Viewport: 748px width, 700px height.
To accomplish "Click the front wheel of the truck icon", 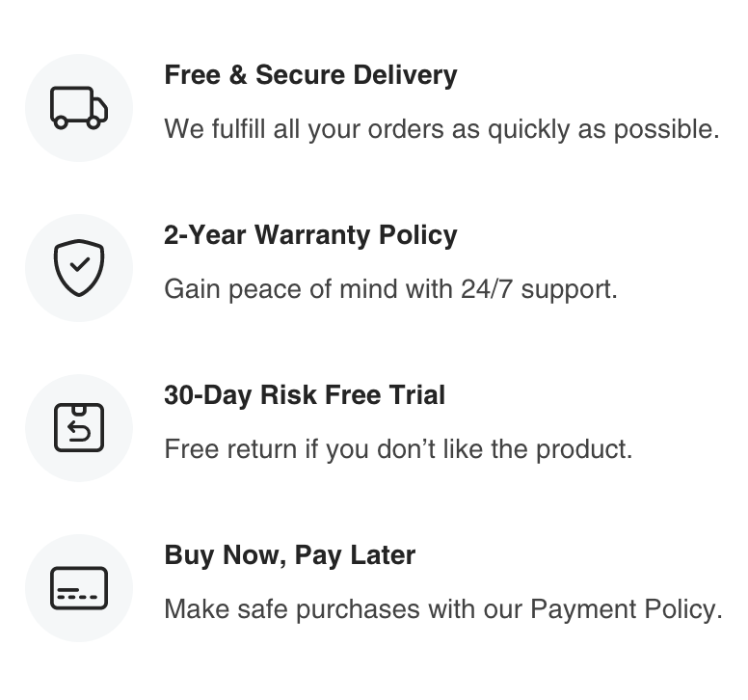I will coord(93,122).
